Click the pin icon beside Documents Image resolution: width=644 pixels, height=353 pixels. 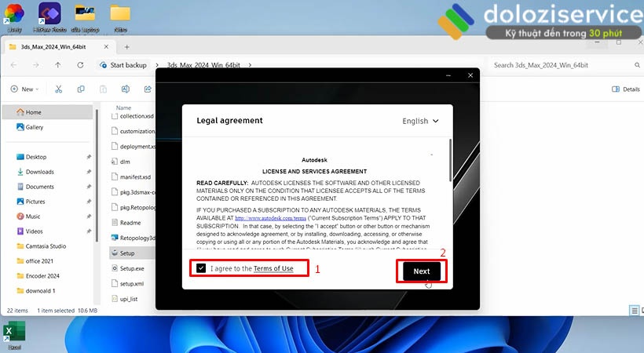(89, 187)
